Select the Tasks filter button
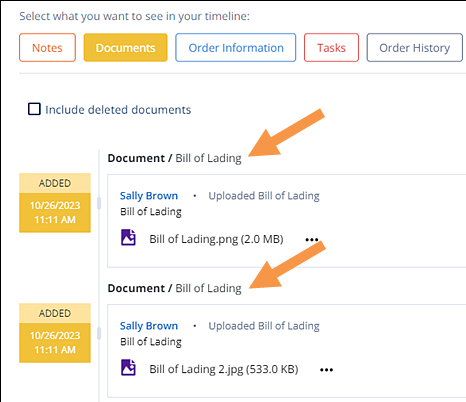Viewport: 466px width, 402px height. (331, 48)
